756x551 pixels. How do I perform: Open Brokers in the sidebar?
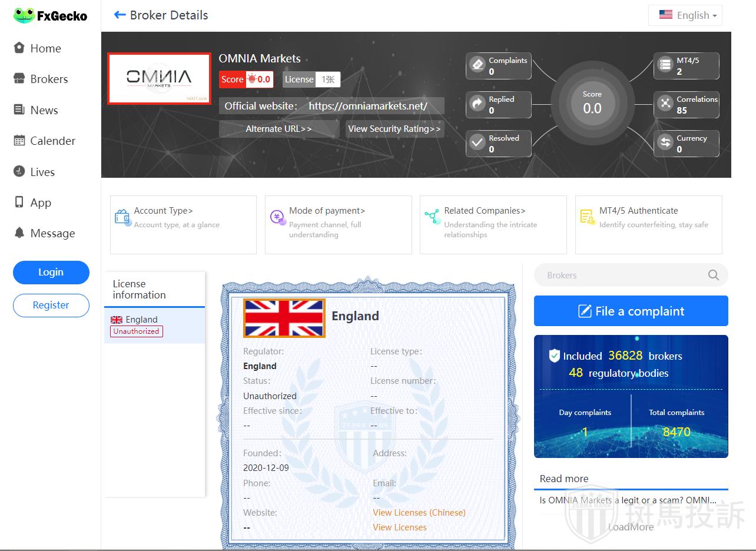pyautogui.click(x=49, y=79)
